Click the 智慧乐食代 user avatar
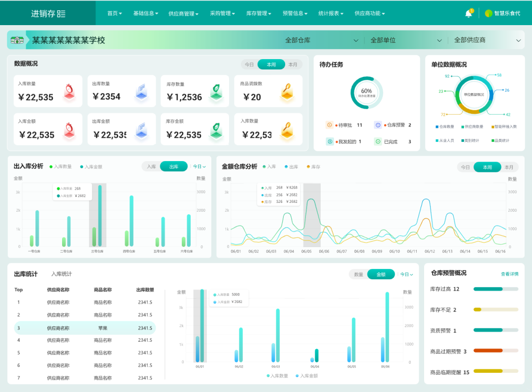 tap(488, 13)
